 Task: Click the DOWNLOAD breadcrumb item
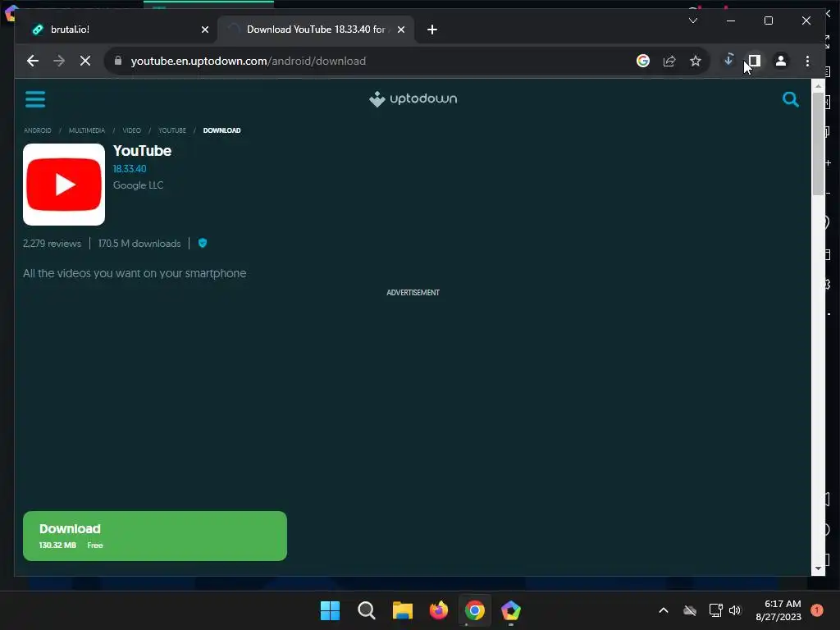pyautogui.click(x=221, y=130)
